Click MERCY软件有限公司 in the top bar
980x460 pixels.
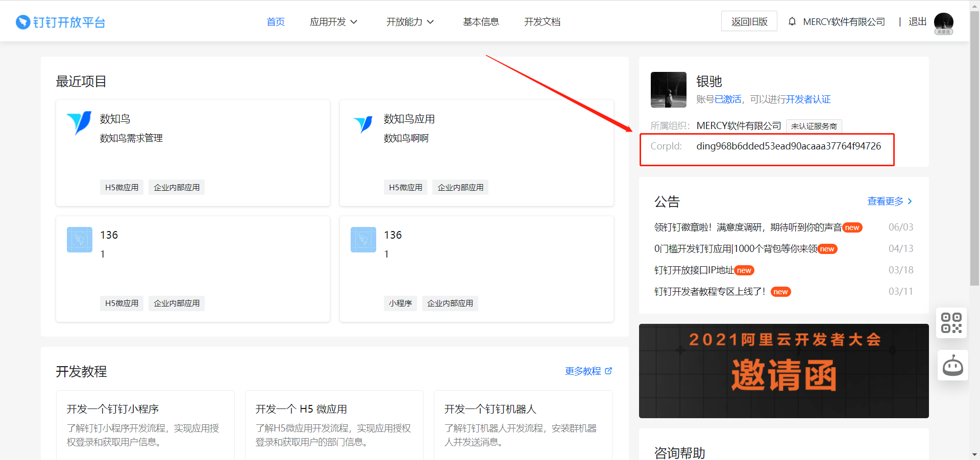(x=844, y=22)
